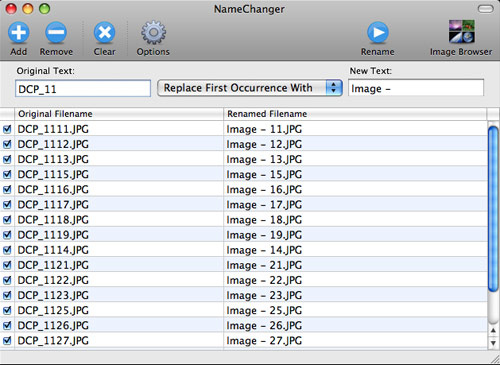Click the New Text input field
The image size is (500, 365).
click(416, 88)
